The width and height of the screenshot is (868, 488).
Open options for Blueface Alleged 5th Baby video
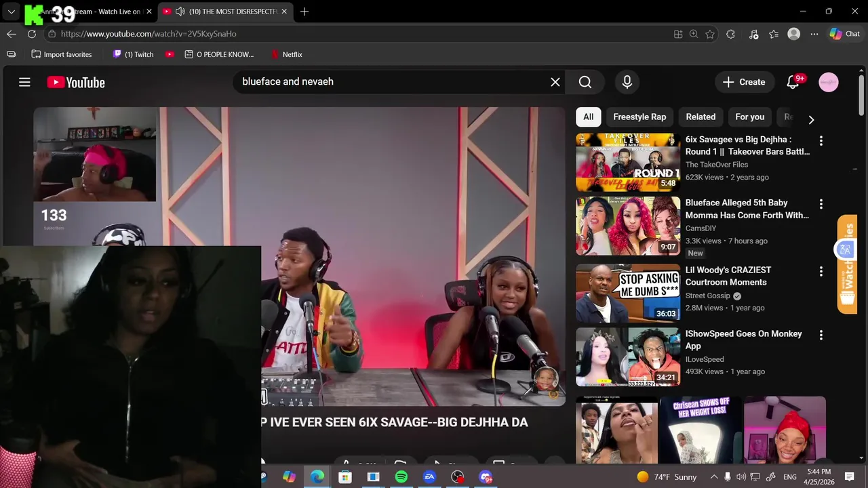coord(821,204)
